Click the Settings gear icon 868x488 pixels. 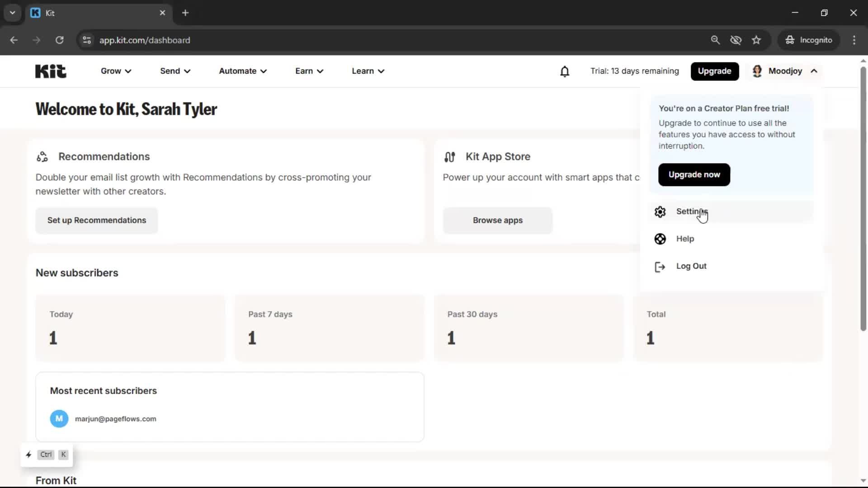click(660, 212)
